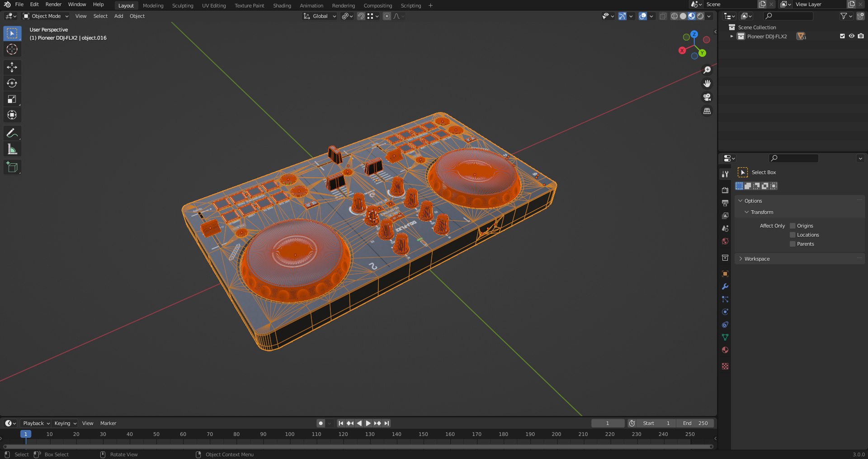Expand Pioneer DDJ-FLX2 collection tree

[731, 36]
